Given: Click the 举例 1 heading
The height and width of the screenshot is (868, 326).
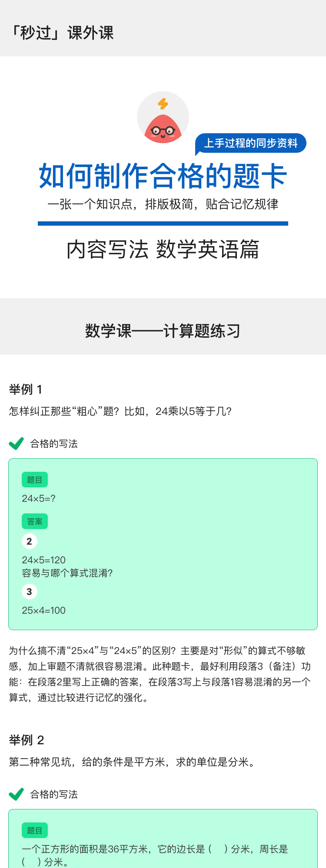Looking at the screenshot, I should [26, 389].
